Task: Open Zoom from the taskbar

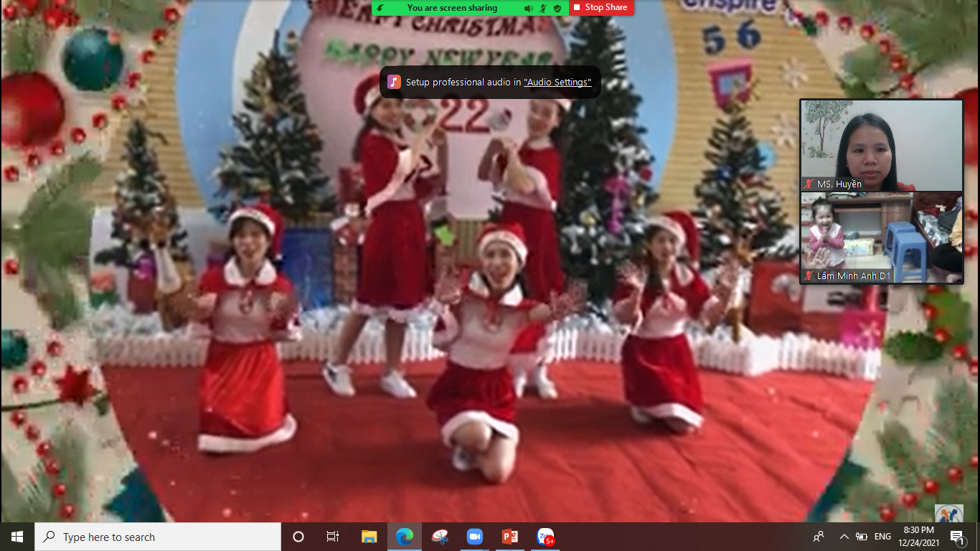Action: tap(474, 537)
